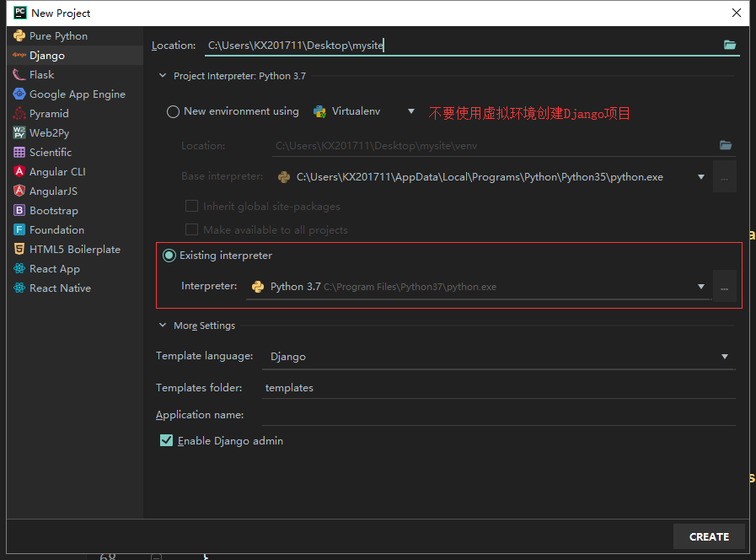The image size is (756, 560).
Task: Click the PyCharm logo in title bar
Action: coord(19,13)
